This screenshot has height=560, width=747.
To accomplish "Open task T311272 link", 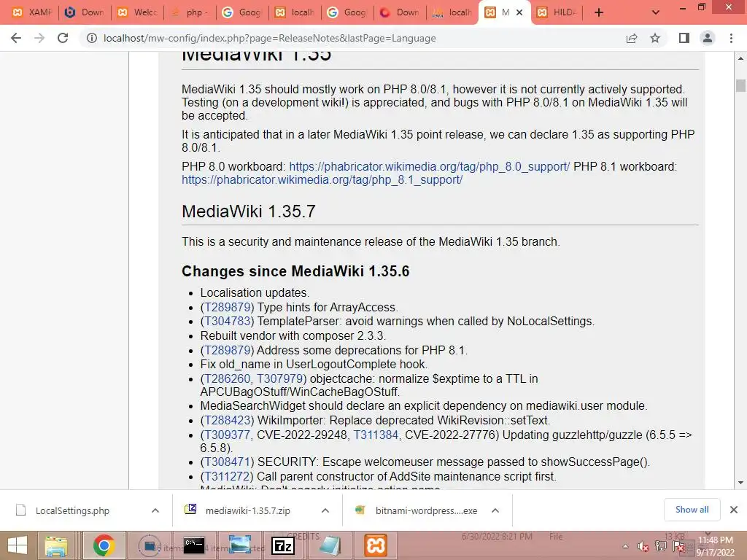I will click(x=228, y=477).
